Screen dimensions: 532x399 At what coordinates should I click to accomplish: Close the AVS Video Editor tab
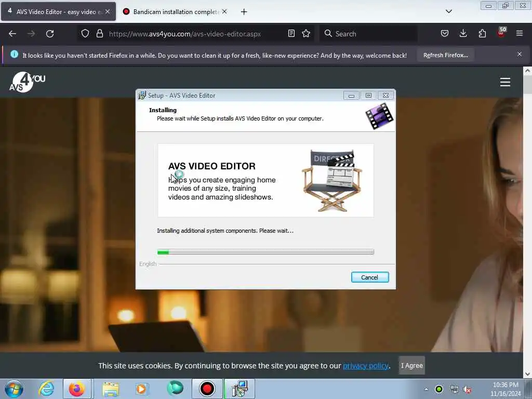click(108, 11)
